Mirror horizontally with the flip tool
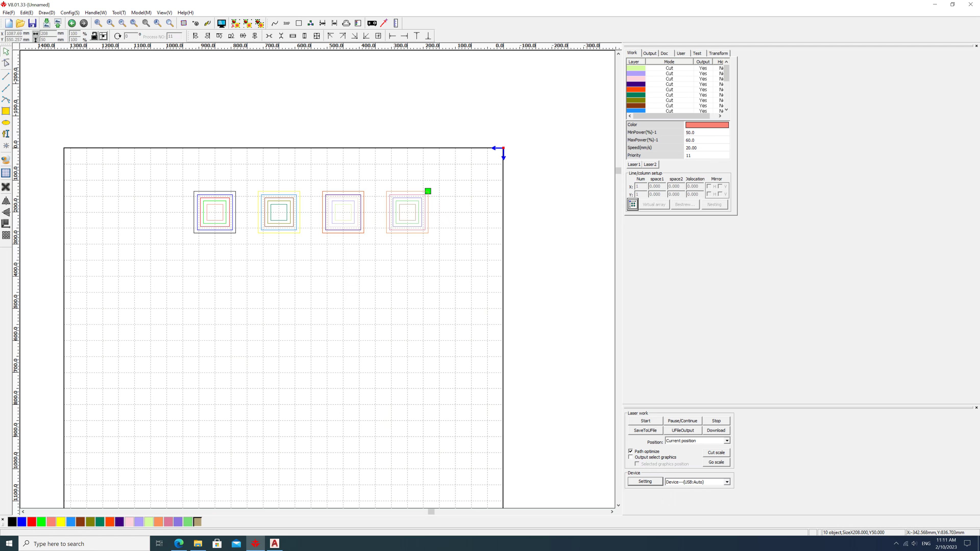The height and width of the screenshot is (551, 980). [x=6, y=201]
